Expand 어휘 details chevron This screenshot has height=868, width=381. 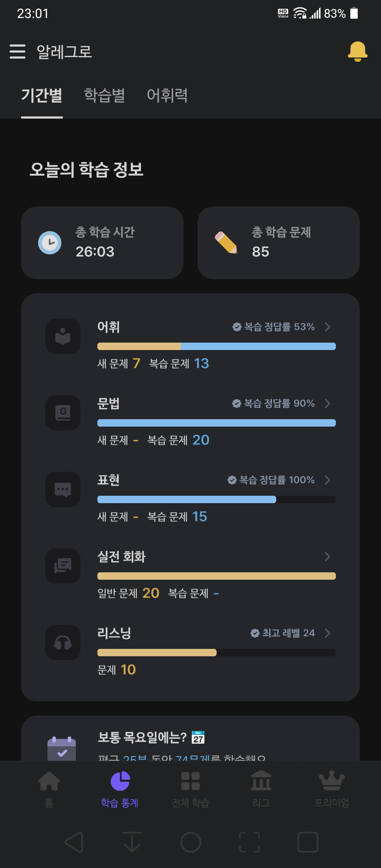(x=327, y=327)
